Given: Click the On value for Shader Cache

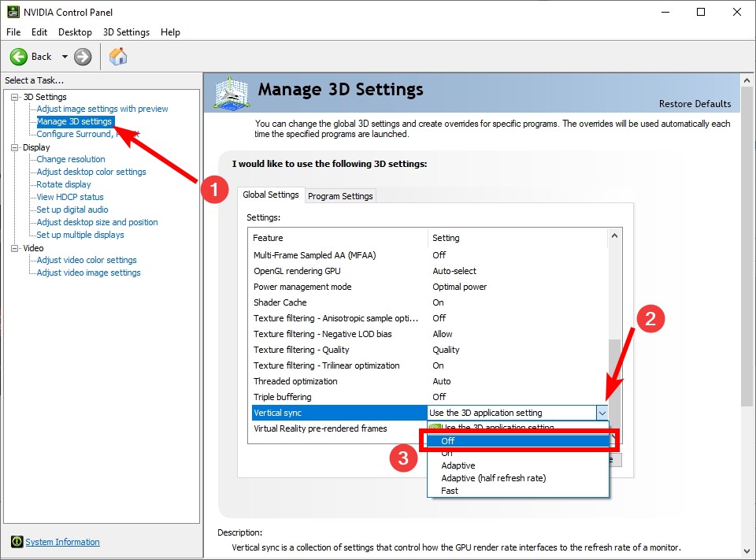Looking at the screenshot, I should (438, 302).
